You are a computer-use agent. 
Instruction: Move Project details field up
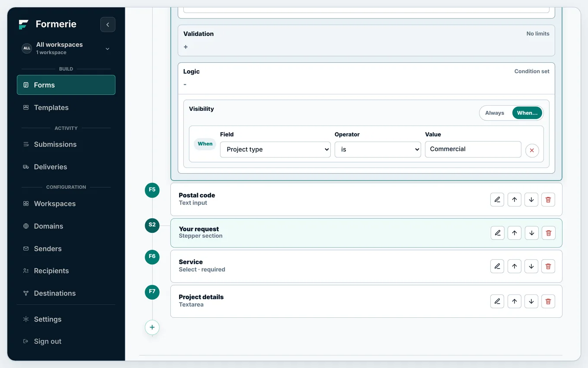514,301
